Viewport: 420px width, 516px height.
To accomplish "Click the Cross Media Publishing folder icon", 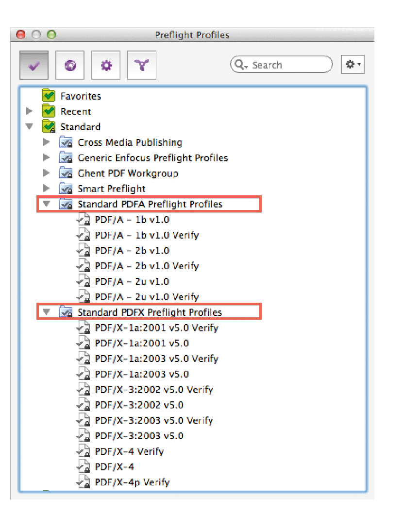I will tap(66, 142).
